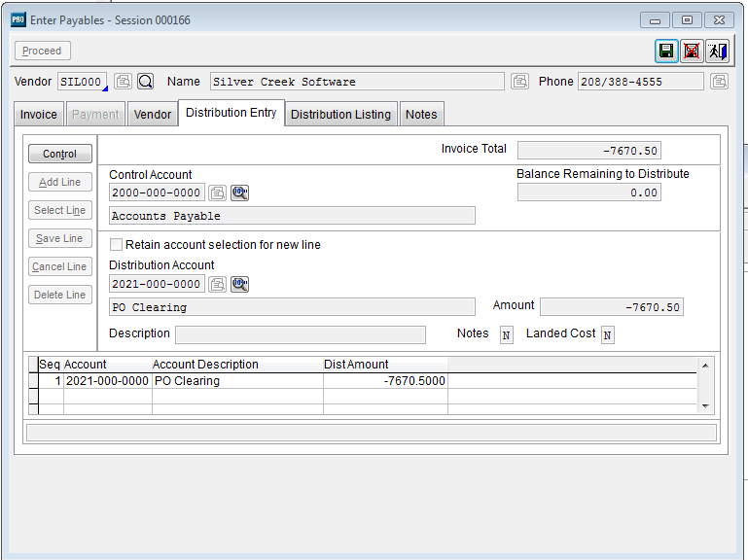Click the Phone number field
Viewport: 748px width, 560px height.
[x=641, y=82]
